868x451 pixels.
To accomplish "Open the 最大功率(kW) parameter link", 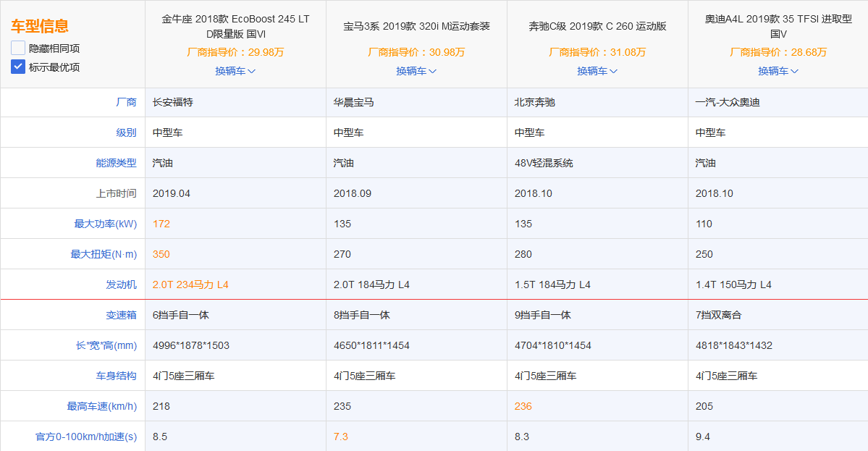I will pyautogui.click(x=105, y=224).
